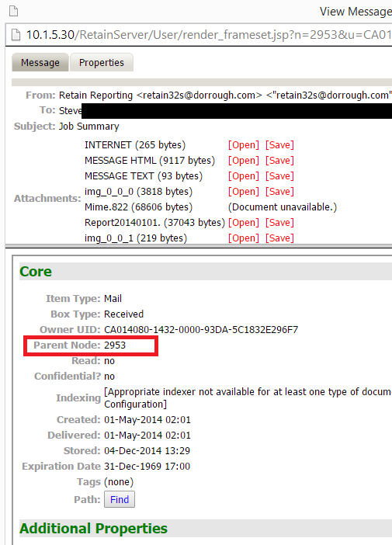Click the View Message window title

356,12
